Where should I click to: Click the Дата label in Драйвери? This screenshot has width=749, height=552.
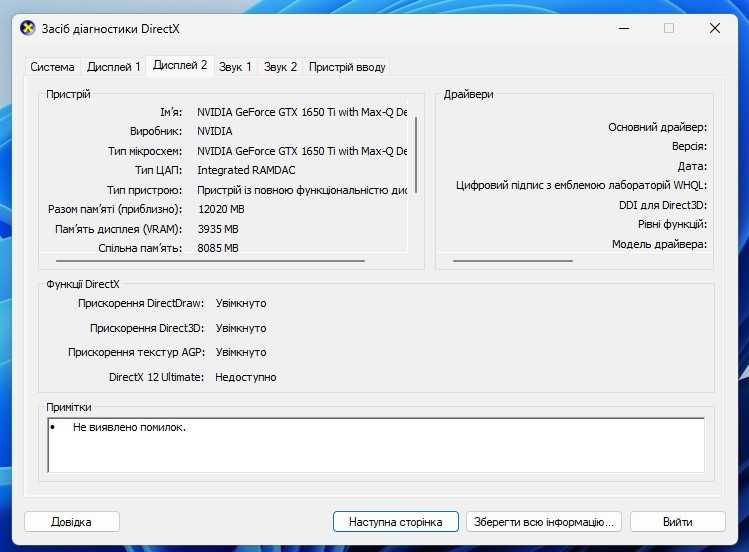pos(692,167)
